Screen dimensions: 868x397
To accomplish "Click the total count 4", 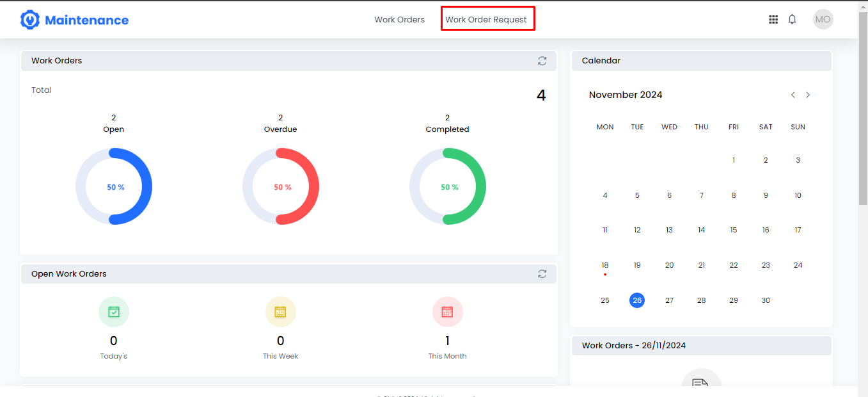I will pyautogui.click(x=541, y=95).
